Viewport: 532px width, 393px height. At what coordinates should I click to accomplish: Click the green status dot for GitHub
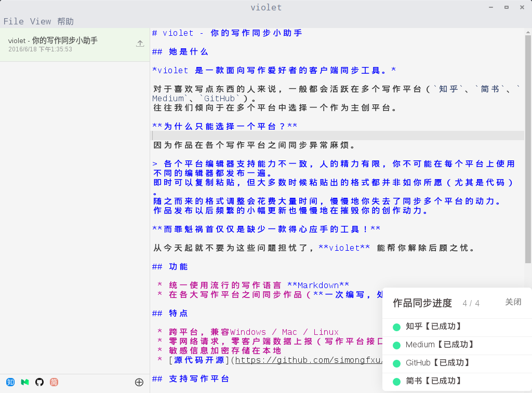(x=396, y=363)
